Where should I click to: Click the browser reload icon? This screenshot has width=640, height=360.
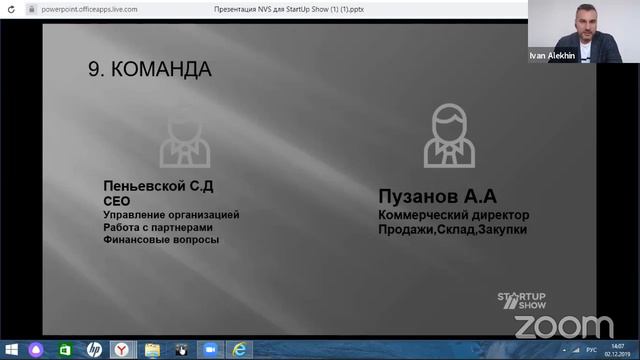point(11,9)
